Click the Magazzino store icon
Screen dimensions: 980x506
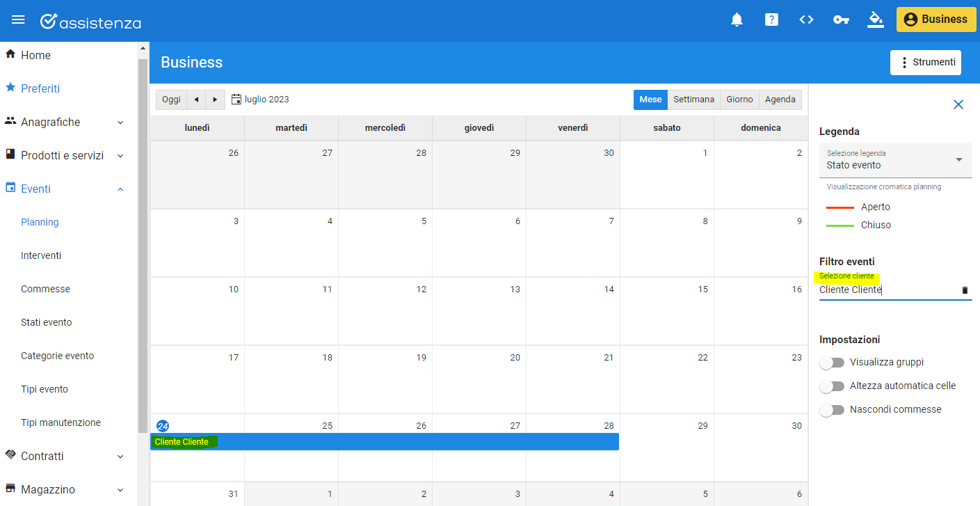point(10,488)
